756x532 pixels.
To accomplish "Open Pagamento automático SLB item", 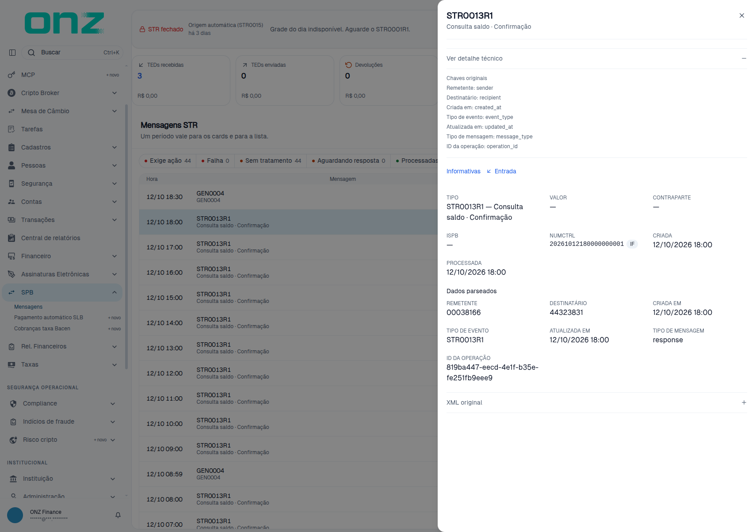I will coord(49,318).
